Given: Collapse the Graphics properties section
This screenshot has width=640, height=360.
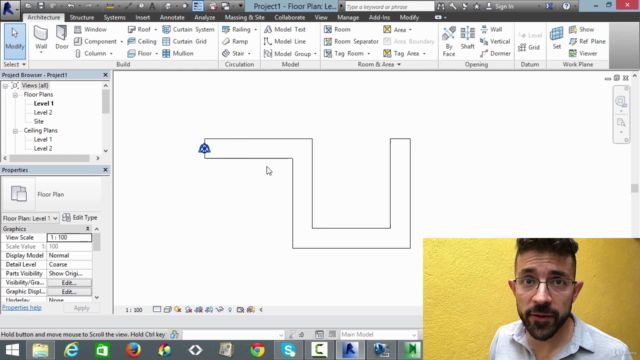Looking at the screenshot, I should [87, 229].
